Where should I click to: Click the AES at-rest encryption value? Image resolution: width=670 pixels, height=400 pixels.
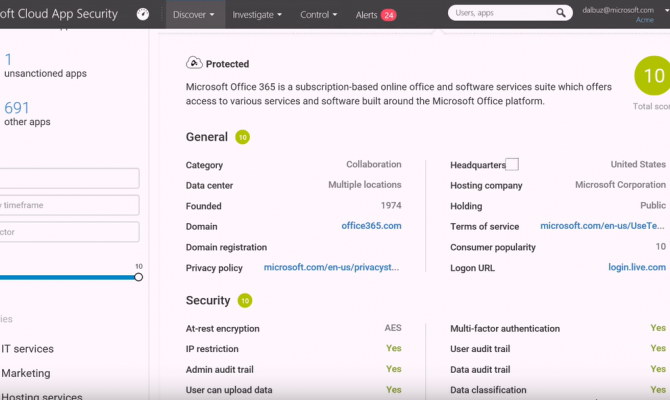[393, 328]
